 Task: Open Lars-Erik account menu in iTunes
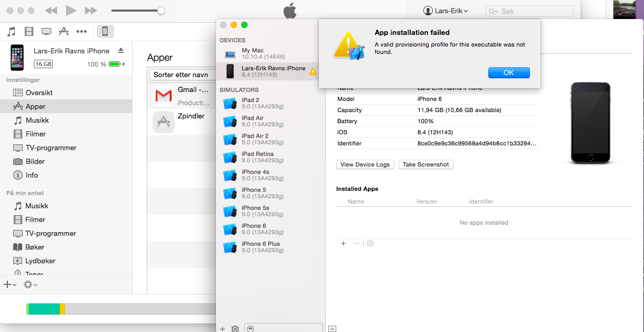pos(446,11)
